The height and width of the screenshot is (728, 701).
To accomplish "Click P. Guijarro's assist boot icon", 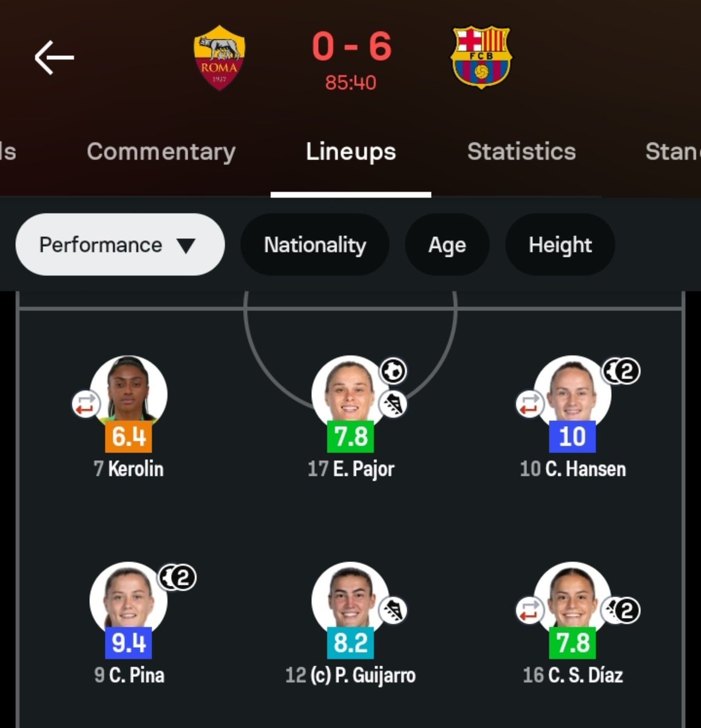I will pos(393,610).
